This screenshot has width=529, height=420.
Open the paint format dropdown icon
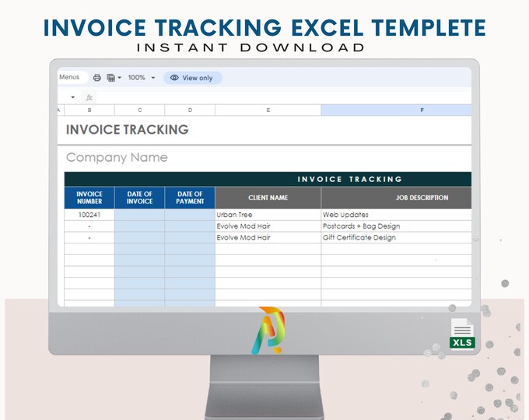click(x=114, y=78)
